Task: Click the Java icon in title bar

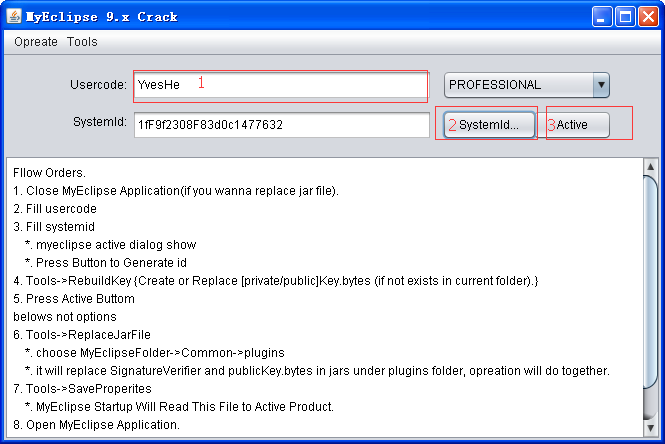Action: click(x=14, y=17)
